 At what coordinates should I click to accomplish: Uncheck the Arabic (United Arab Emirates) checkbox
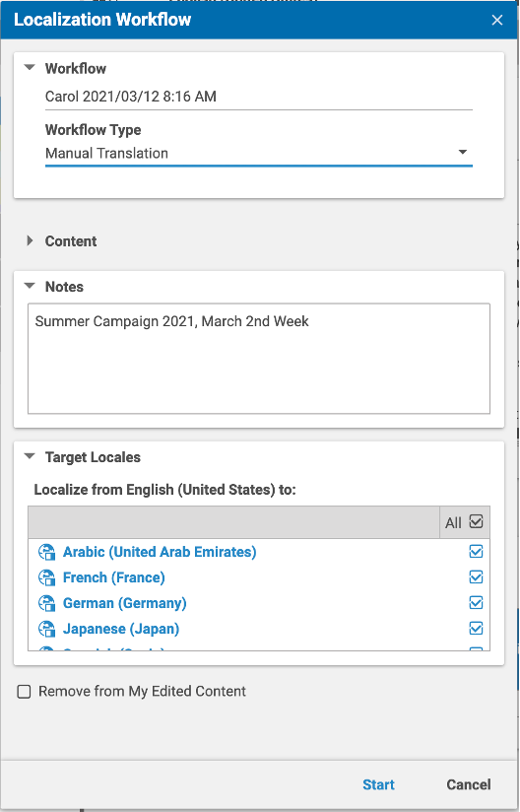click(476, 552)
